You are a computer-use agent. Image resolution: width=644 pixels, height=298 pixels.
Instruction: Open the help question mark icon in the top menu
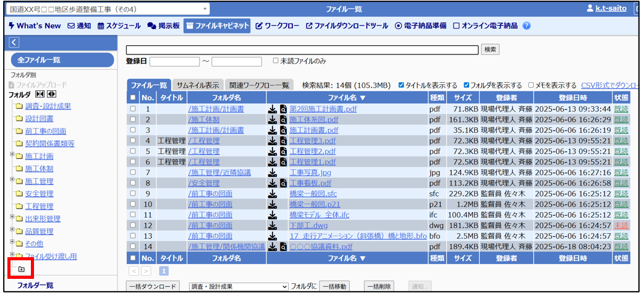coord(527,26)
